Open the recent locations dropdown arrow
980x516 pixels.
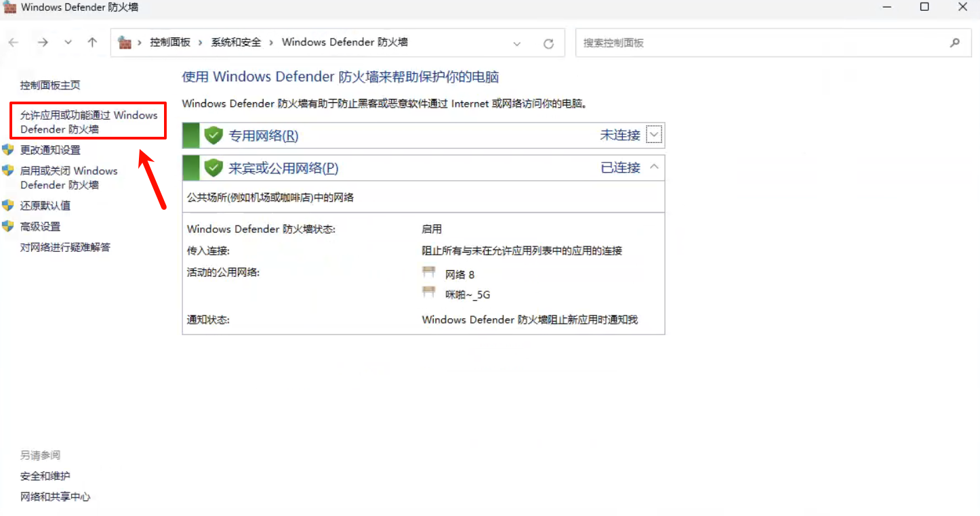coord(68,43)
